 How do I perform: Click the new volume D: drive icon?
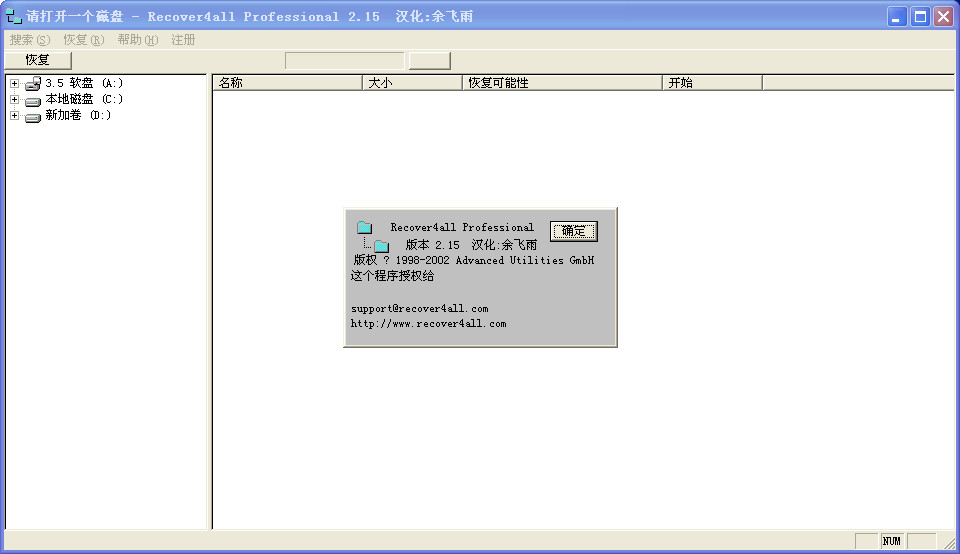pos(33,117)
